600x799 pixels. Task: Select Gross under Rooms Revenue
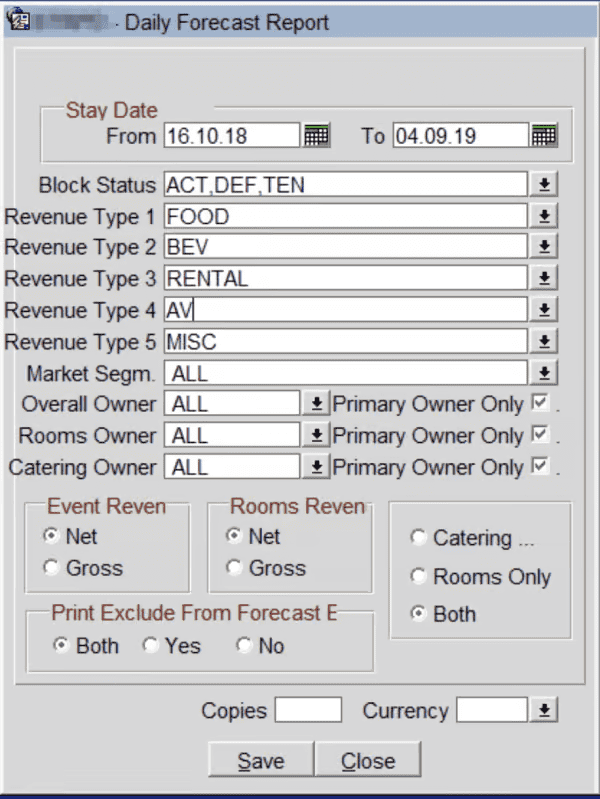234,568
